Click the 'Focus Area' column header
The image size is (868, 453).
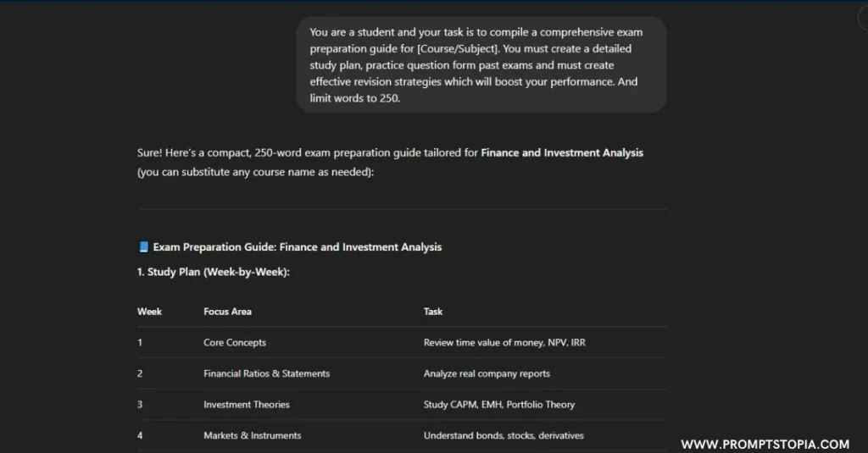pyautogui.click(x=227, y=312)
